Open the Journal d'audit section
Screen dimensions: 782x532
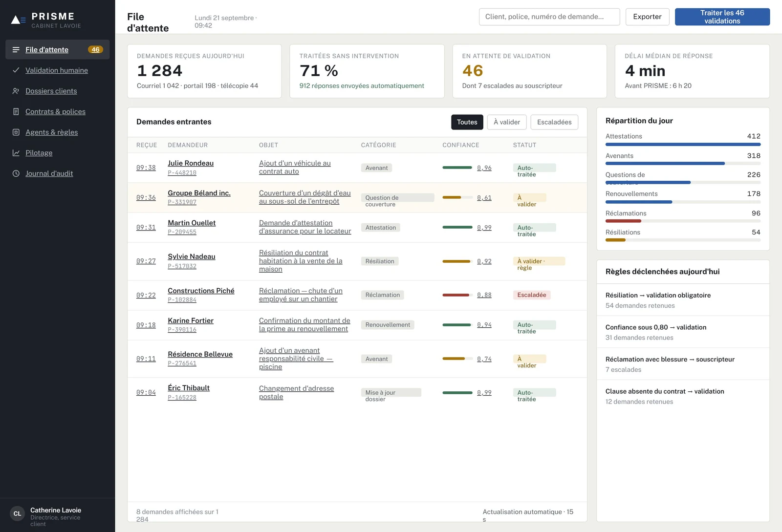tap(58, 173)
